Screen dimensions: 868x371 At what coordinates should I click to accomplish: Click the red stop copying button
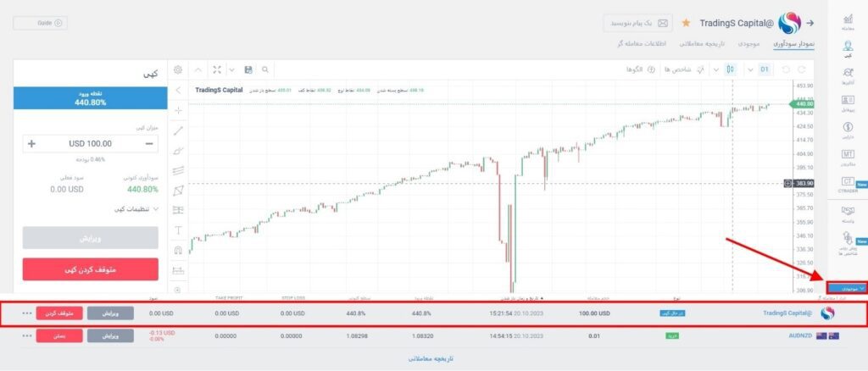tap(90, 269)
